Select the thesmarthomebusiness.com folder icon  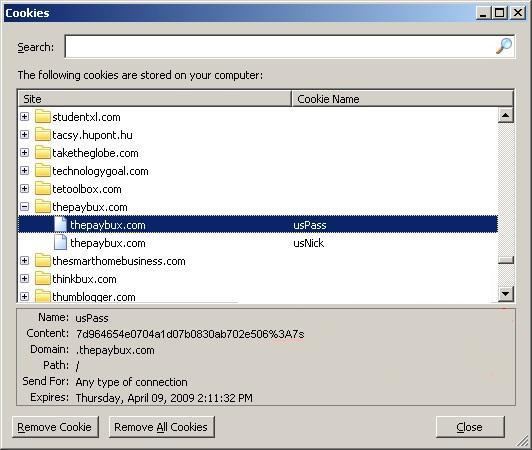tap(43, 261)
